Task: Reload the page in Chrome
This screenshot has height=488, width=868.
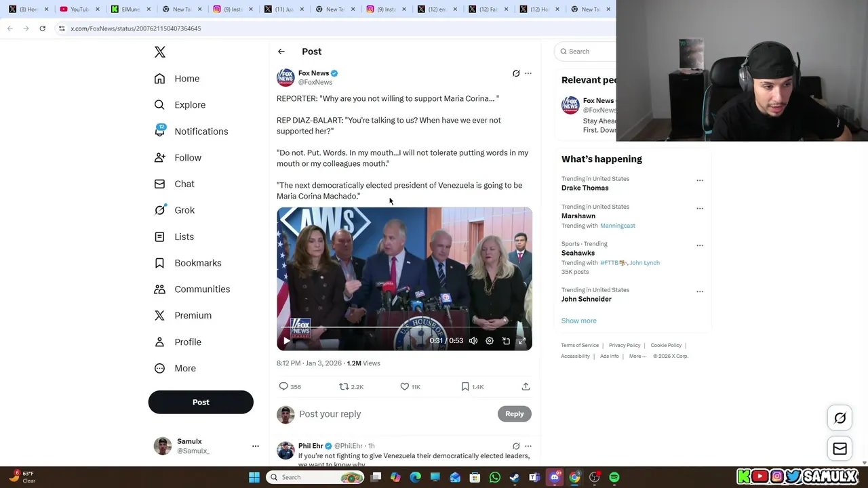Action: pos(42,28)
